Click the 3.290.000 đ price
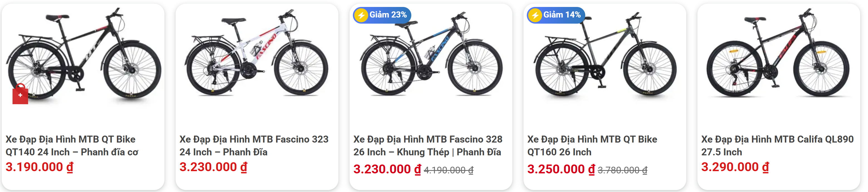Screen dimensions: 868x192 coord(735,167)
